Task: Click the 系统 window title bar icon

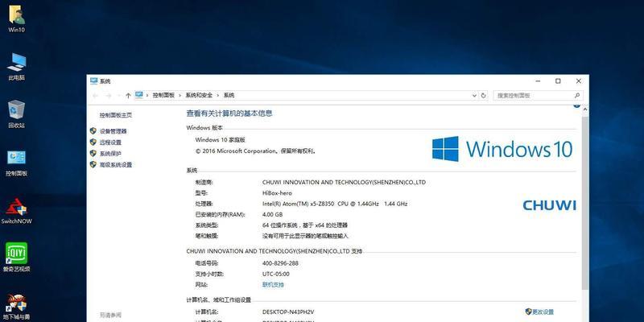Action: [x=94, y=81]
